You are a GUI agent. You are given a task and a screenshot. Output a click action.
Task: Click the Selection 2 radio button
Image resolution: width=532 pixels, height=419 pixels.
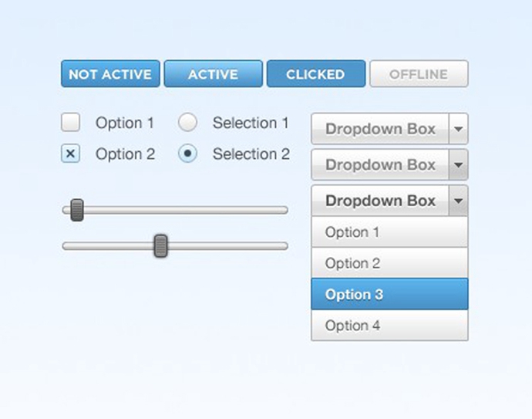[187, 154]
